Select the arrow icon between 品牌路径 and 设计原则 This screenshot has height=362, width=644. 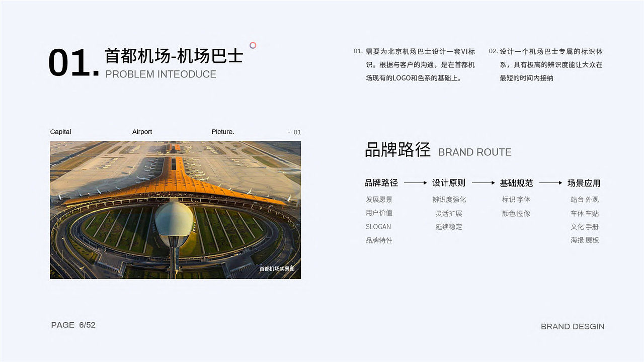(415, 183)
